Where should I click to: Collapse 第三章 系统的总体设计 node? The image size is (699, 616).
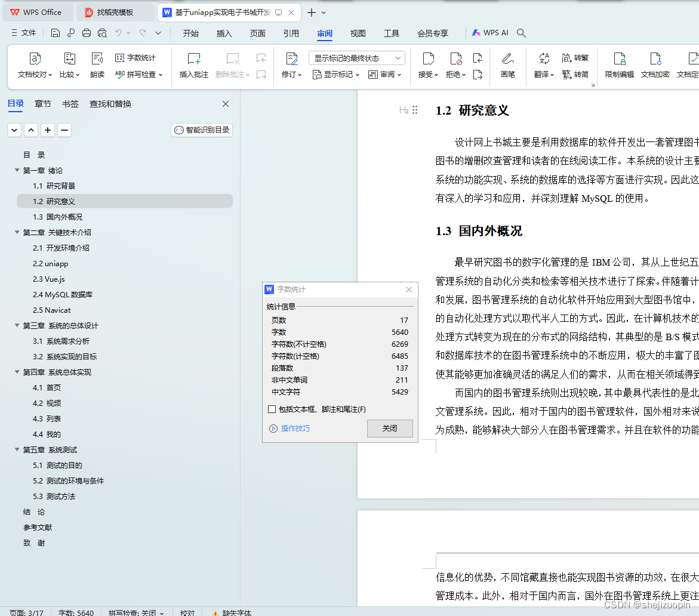17,325
